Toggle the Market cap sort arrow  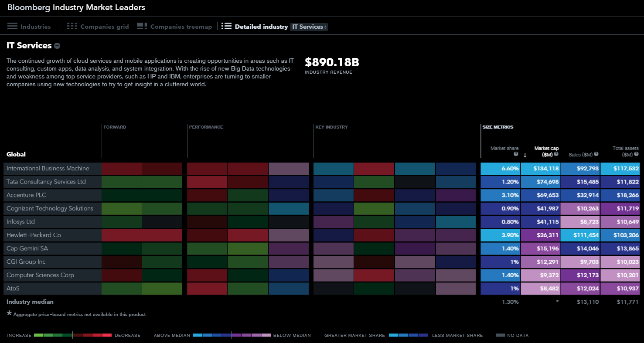(x=525, y=155)
